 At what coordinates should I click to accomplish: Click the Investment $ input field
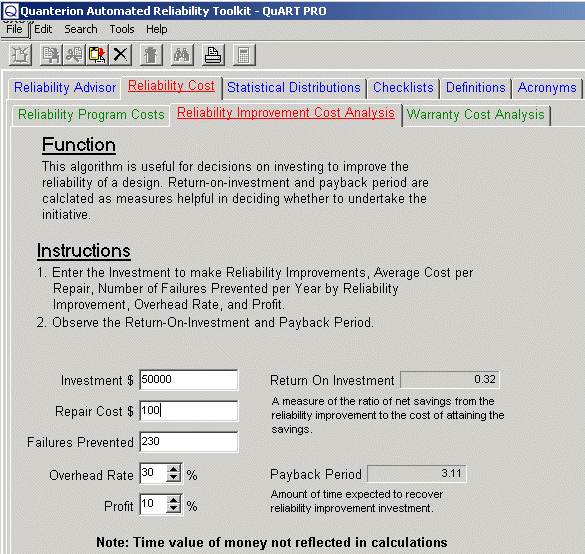[x=189, y=380]
